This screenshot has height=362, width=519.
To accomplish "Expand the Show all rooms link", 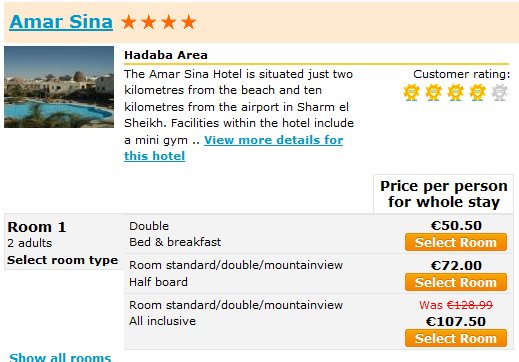I will tap(60, 357).
